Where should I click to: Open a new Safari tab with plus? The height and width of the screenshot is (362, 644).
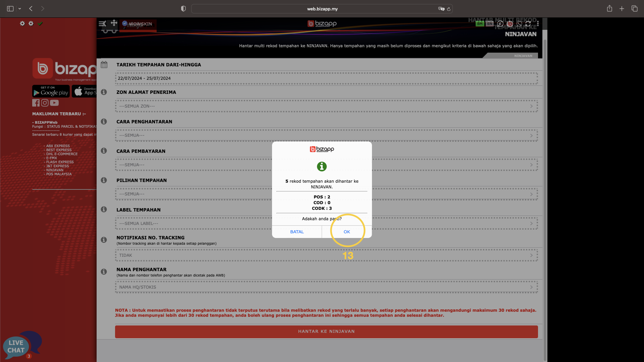pyautogui.click(x=622, y=9)
